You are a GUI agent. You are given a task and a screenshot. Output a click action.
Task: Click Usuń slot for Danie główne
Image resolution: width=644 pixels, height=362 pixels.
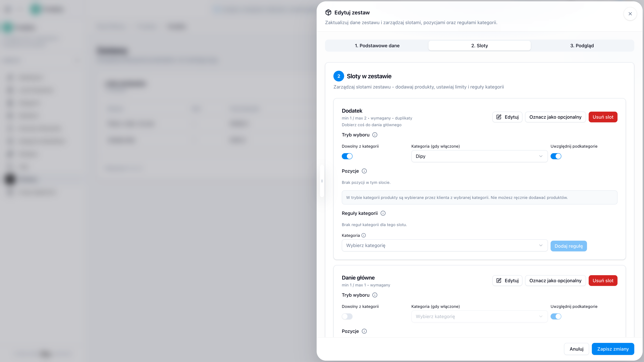tap(603, 281)
